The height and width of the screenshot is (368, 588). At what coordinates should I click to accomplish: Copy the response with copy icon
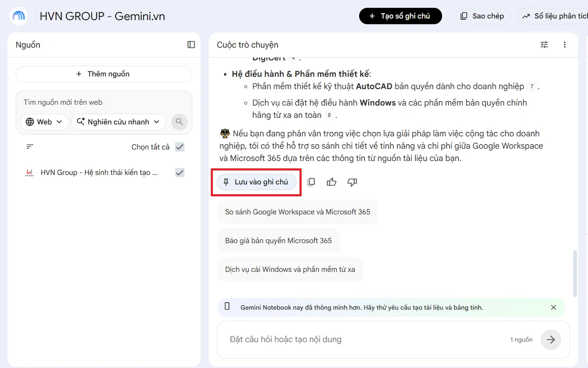(311, 182)
